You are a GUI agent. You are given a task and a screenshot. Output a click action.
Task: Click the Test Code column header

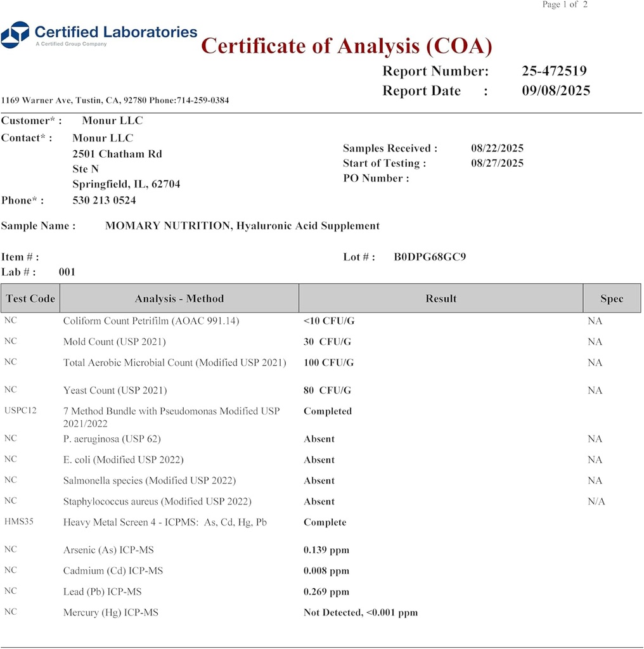point(30,299)
